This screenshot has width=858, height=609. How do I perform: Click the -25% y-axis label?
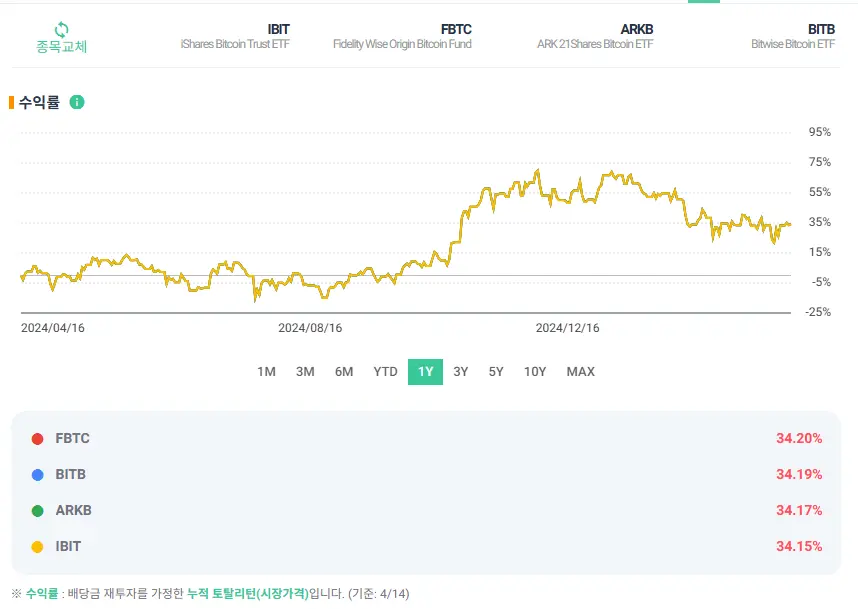(818, 312)
